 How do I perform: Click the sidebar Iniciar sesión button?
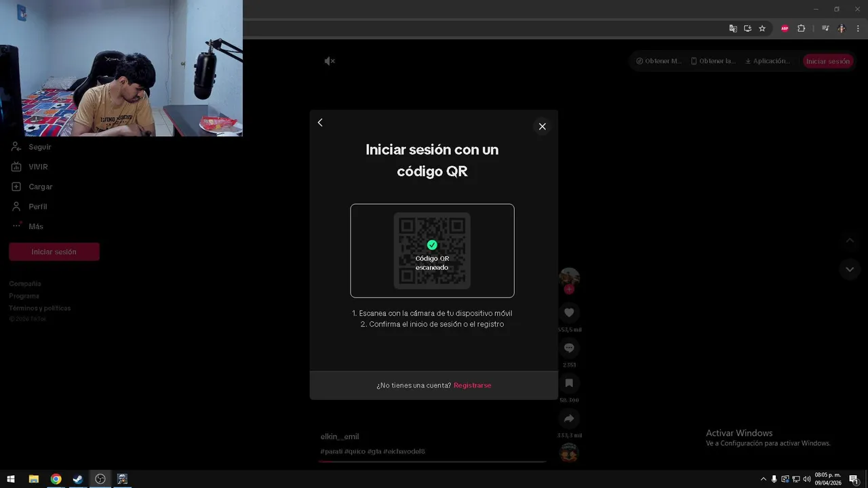[x=54, y=251]
